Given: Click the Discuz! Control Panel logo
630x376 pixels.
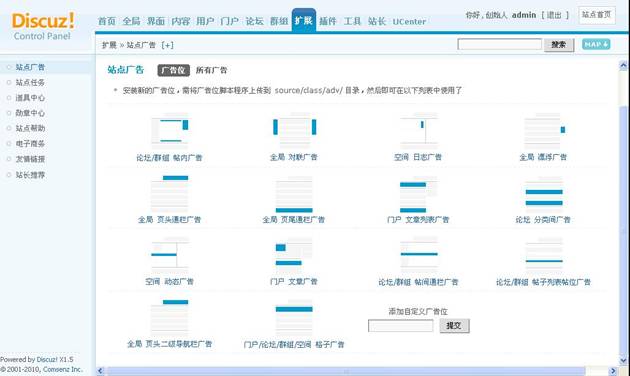Looking at the screenshot, I should [43, 26].
